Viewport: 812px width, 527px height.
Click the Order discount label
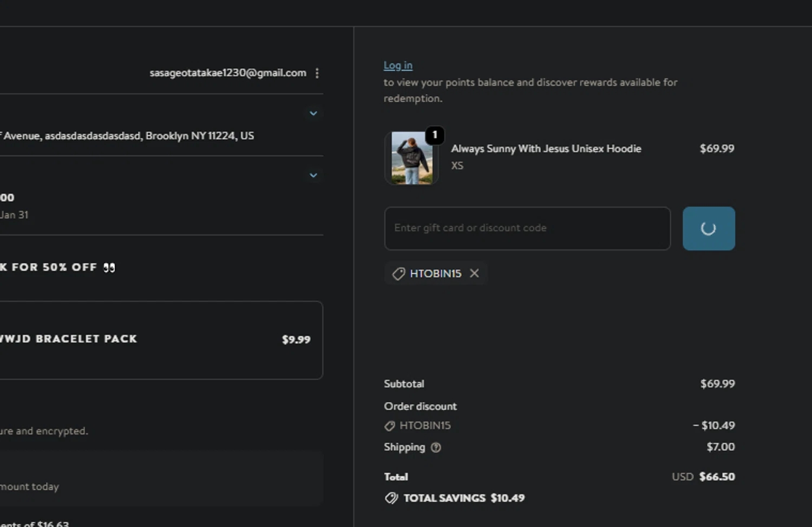click(420, 406)
